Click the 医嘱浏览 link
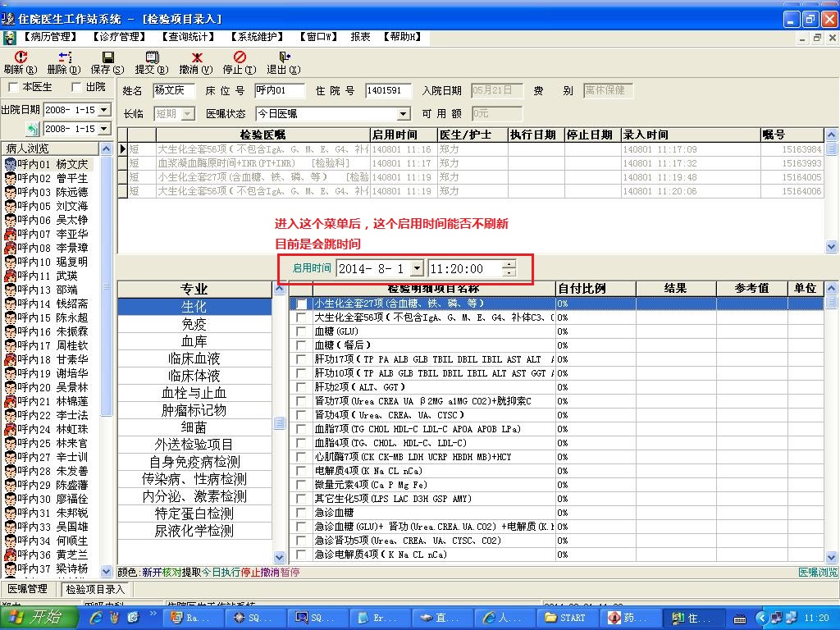 [x=818, y=572]
